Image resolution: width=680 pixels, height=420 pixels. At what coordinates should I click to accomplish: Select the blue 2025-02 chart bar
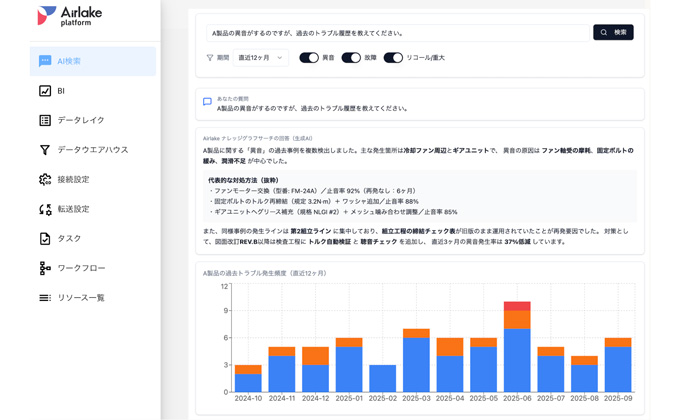(x=383, y=378)
